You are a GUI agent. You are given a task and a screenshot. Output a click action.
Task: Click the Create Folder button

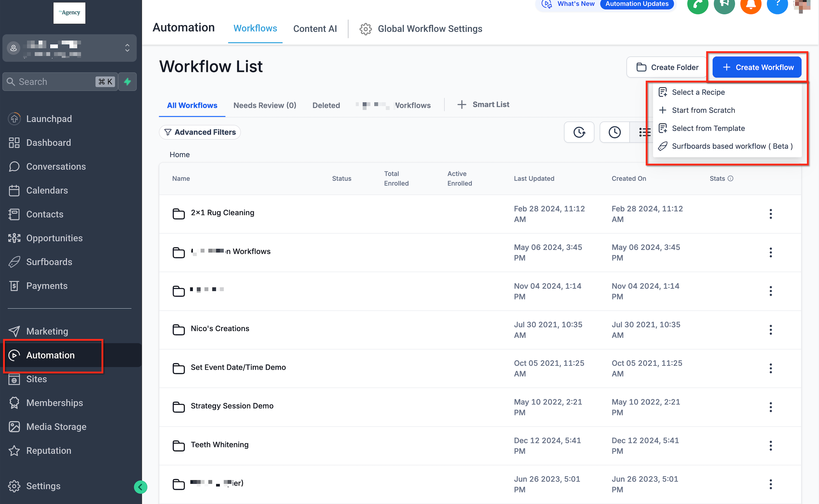(x=667, y=67)
